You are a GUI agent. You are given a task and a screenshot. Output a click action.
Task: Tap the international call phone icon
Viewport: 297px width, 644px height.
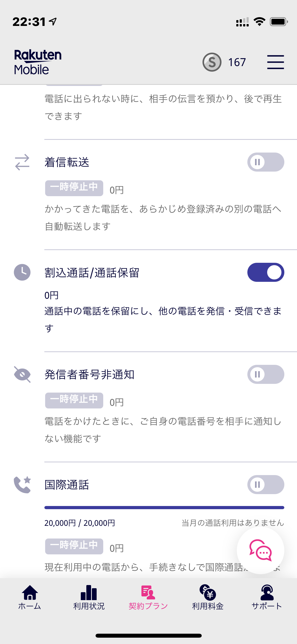22,485
